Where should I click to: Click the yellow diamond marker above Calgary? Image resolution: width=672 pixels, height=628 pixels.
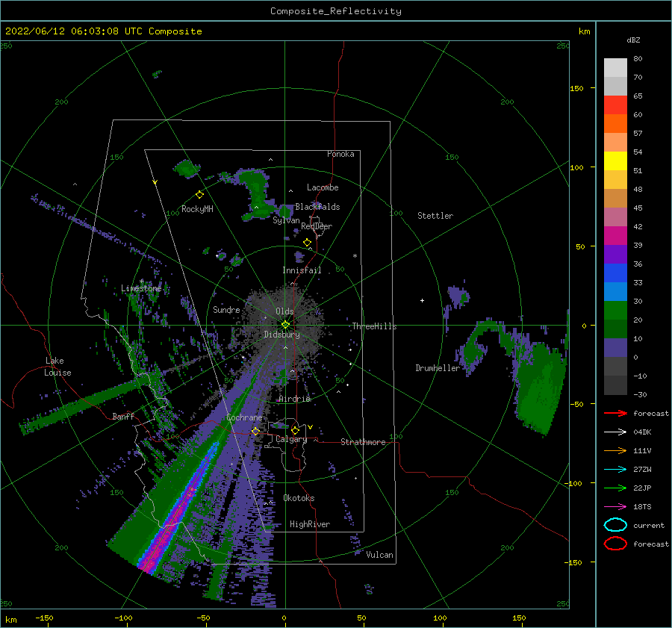[x=295, y=430]
